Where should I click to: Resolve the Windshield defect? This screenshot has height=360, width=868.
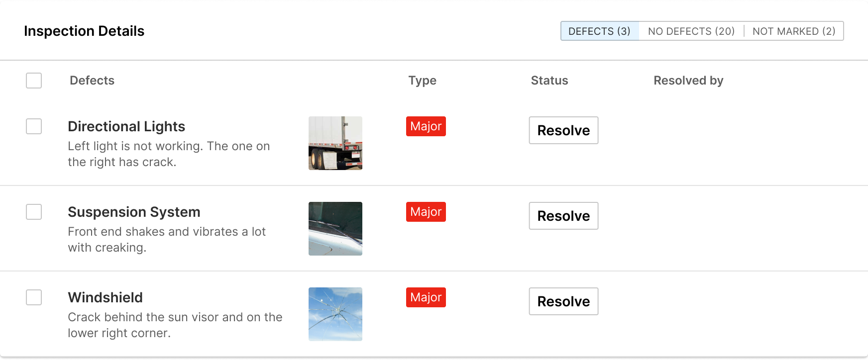pyautogui.click(x=563, y=301)
